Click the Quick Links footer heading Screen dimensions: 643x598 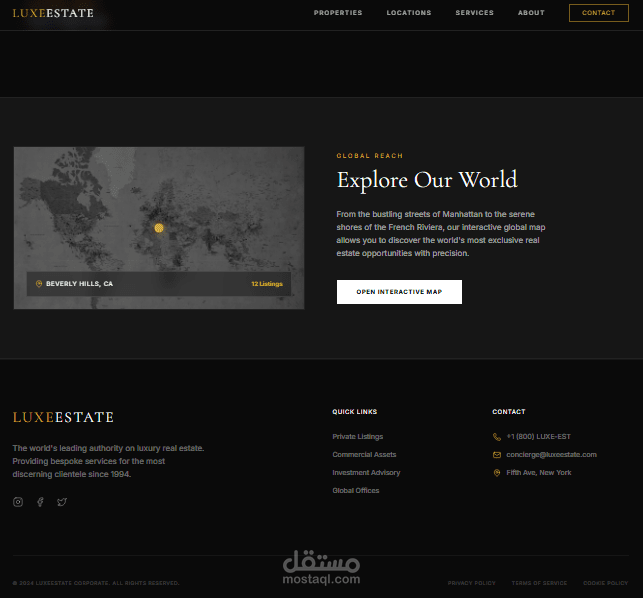(x=355, y=412)
